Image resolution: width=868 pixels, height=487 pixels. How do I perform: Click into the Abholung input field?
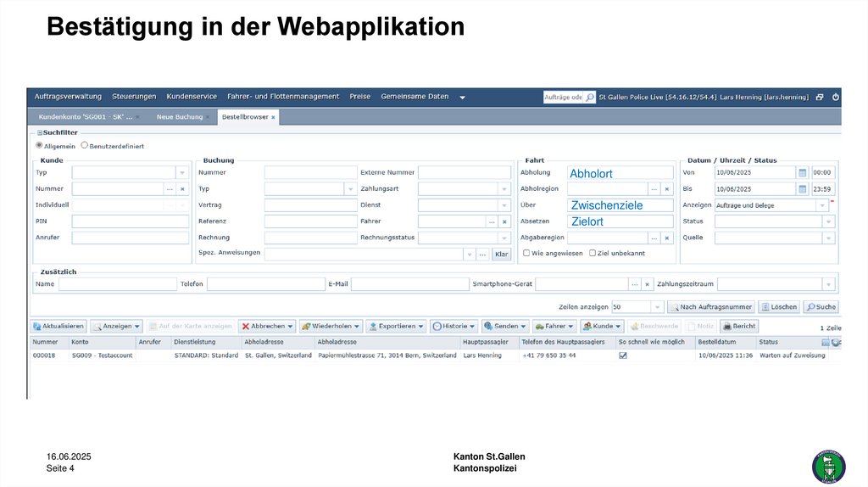tap(620, 173)
